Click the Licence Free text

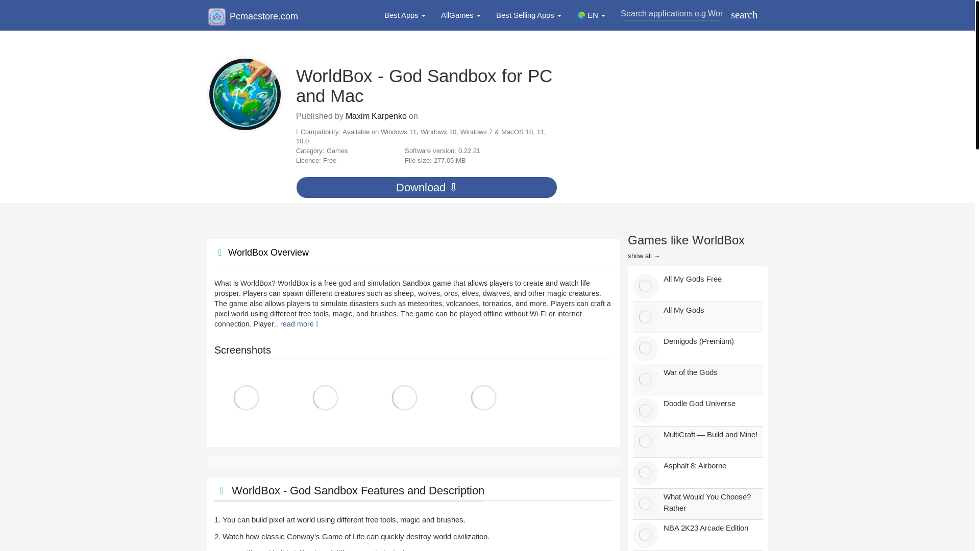pos(316,161)
